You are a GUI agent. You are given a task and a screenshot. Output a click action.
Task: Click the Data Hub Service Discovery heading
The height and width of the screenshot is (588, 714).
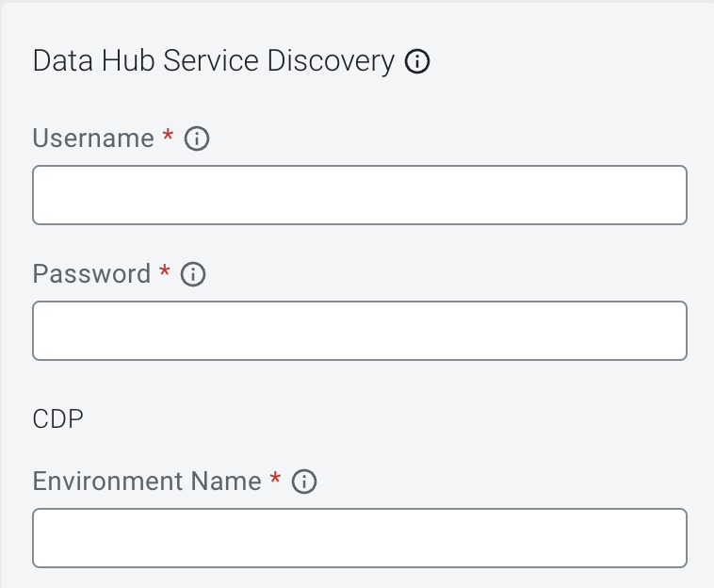coord(214,60)
